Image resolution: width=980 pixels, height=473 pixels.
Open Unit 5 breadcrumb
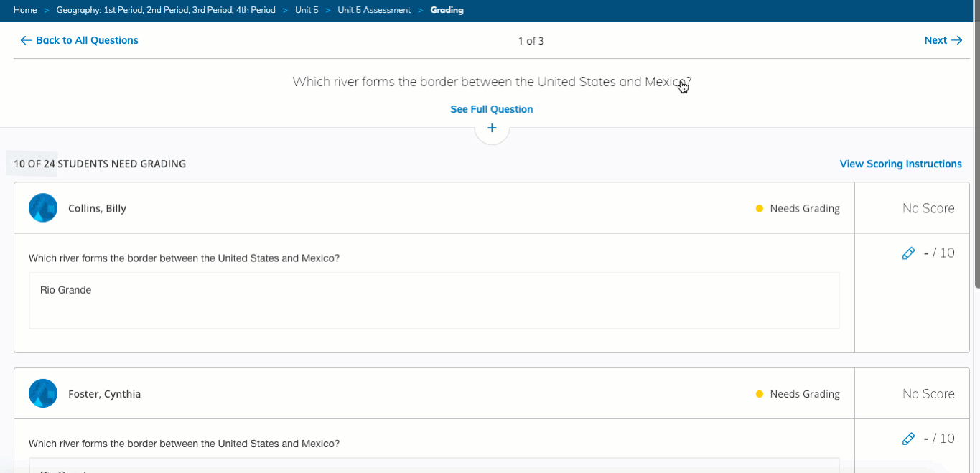(x=307, y=10)
